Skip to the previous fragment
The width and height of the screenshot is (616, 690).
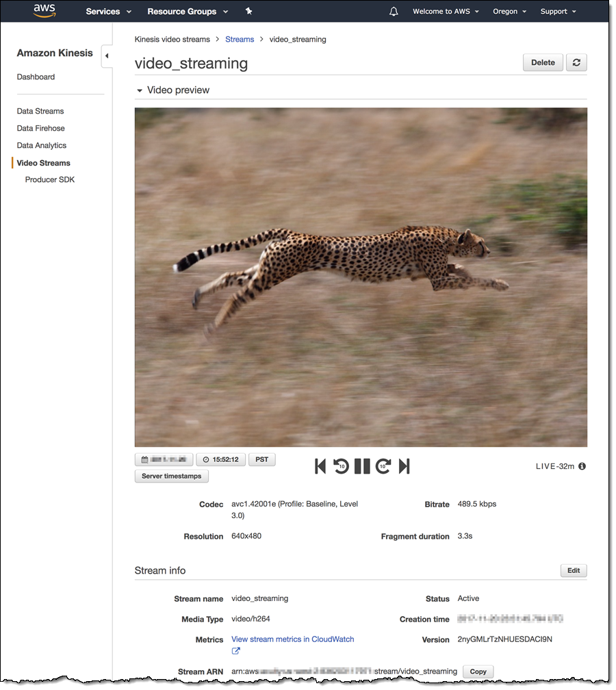[320, 466]
